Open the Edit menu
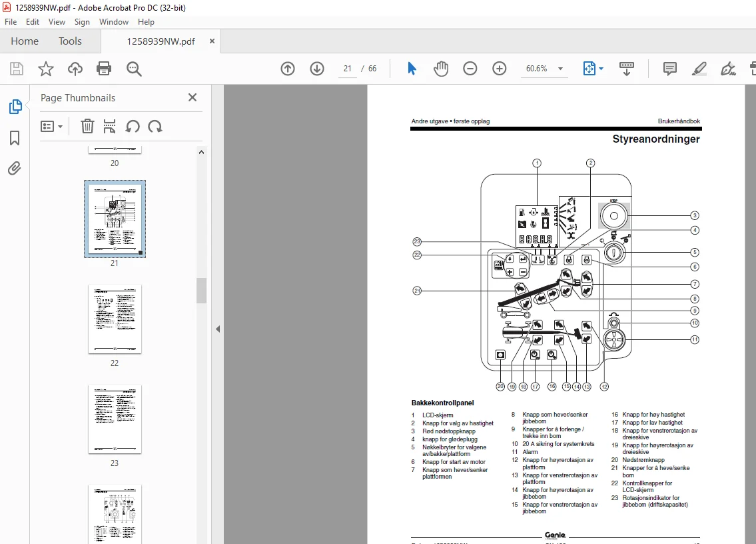 (x=33, y=22)
